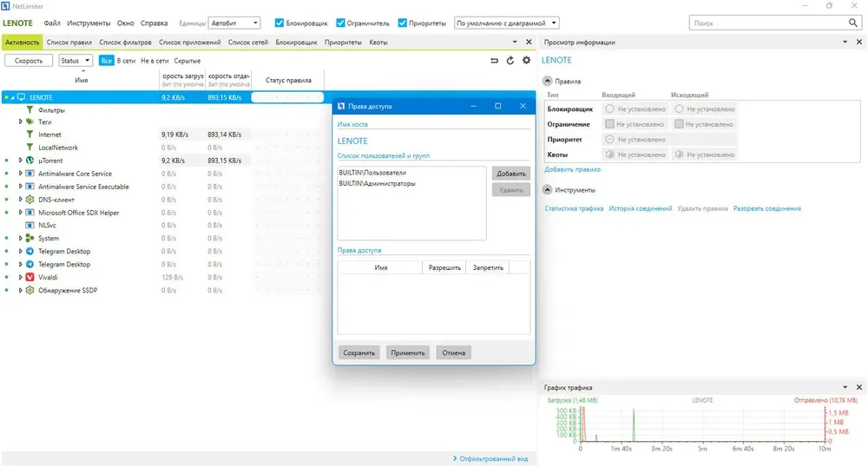Expand the Теги tree node
The height and width of the screenshot is (467, 868).
pyautogui.click(x=21, y=122)
